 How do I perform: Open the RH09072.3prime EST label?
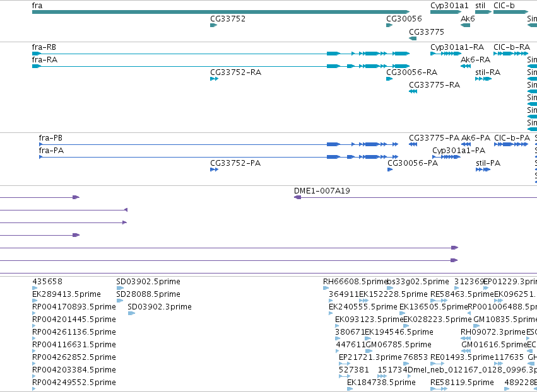pyautogui.click(x=493, y=333)
